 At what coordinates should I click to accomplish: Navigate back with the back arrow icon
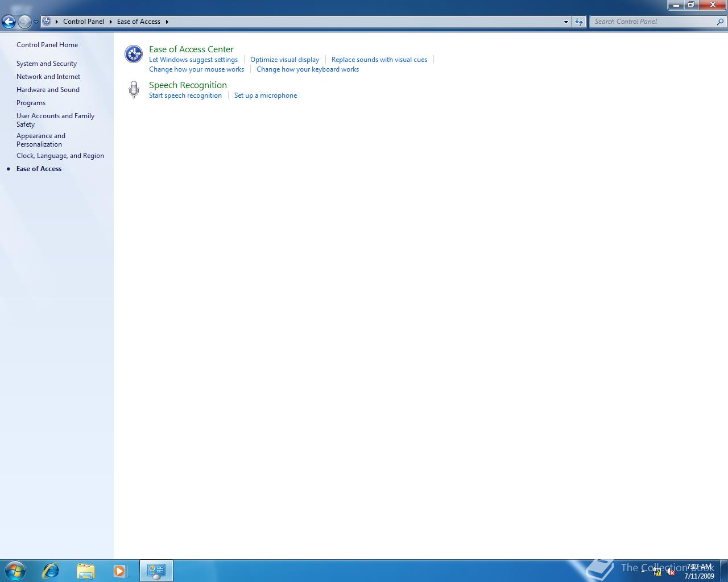(x=9, y=22)
